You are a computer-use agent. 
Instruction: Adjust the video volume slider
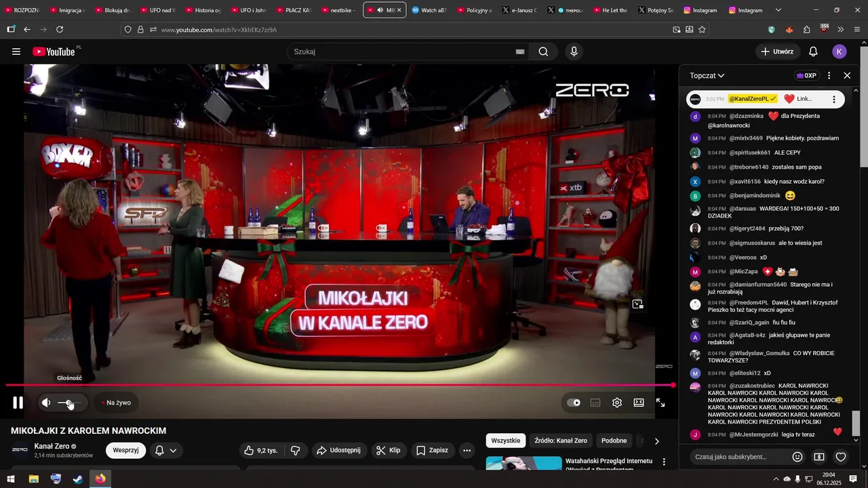click(x=70, y=403)
